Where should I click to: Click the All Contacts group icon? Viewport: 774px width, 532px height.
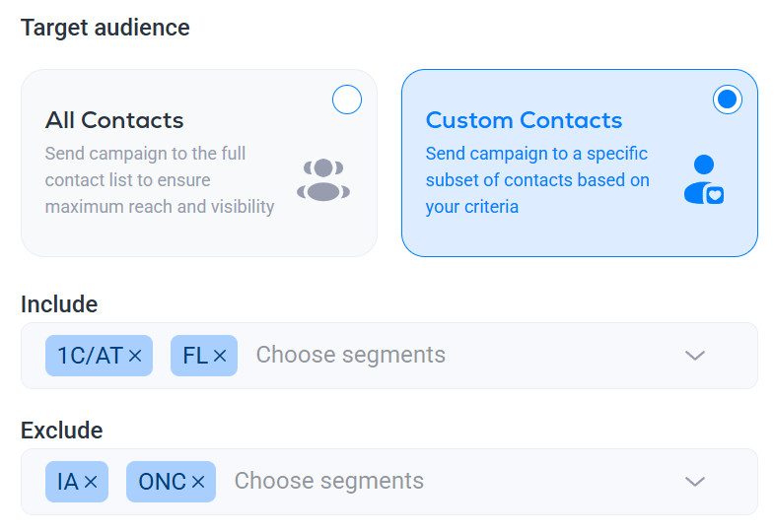point(323,180)
